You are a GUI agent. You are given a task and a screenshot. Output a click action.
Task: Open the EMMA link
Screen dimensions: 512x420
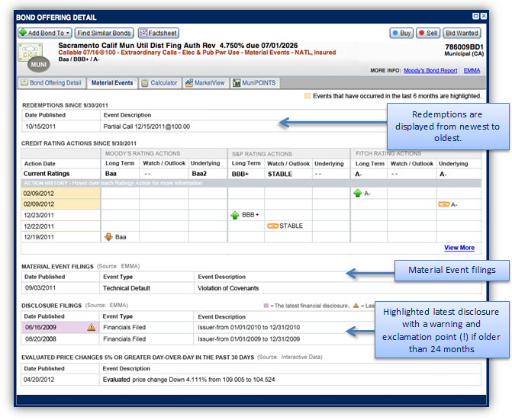(472, 70)
